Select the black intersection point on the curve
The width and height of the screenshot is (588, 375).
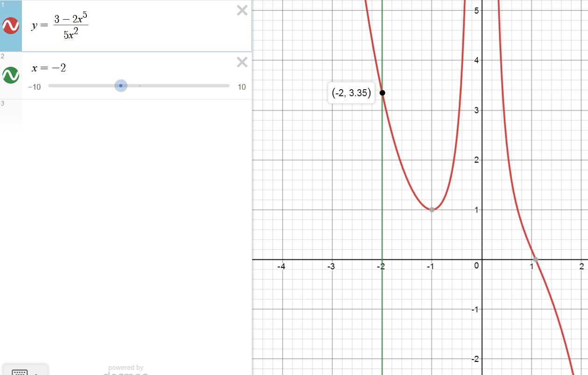point(383,92)
